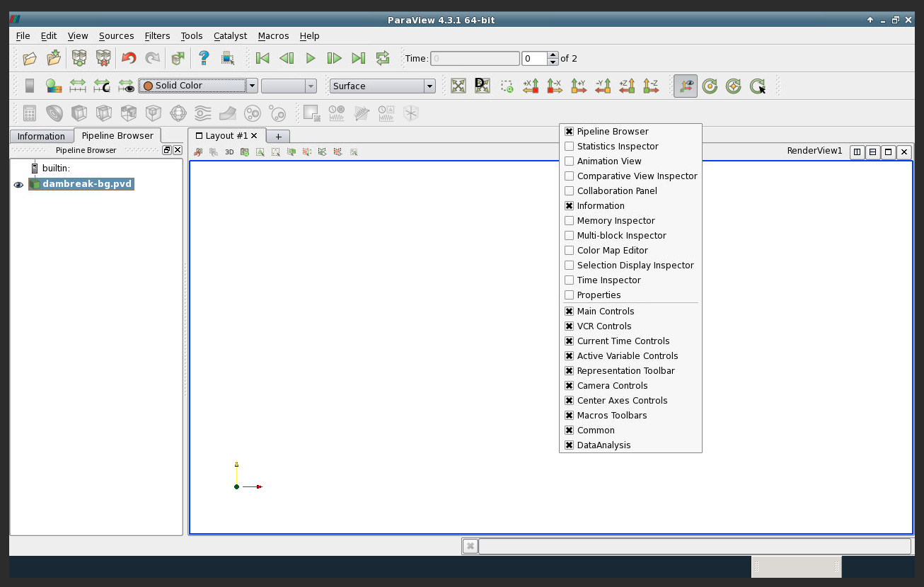Viewport: 924px width, 587px height.
Task: Open the Solid Color coloring dropdown
Action: pos(198,86)
